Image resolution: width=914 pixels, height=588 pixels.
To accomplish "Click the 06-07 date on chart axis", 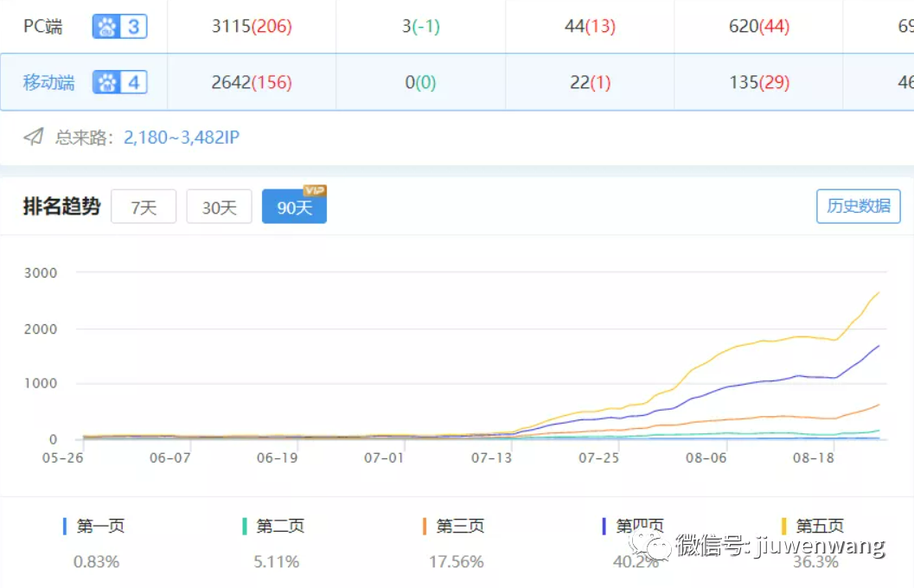I will click(169, 458).
